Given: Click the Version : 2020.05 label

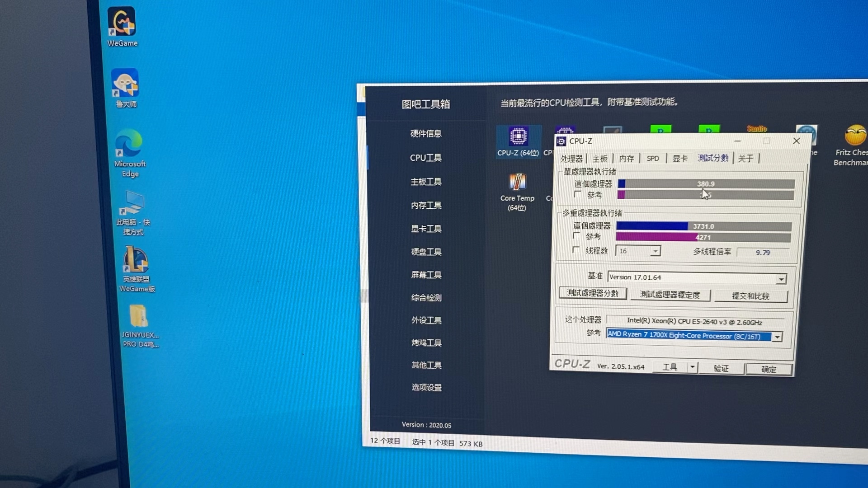Looking at the screenshot, I should tap(426, 425).
